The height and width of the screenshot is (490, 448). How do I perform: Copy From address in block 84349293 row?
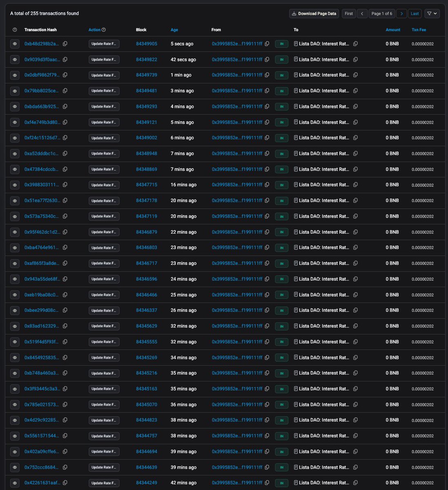[267, 107]
